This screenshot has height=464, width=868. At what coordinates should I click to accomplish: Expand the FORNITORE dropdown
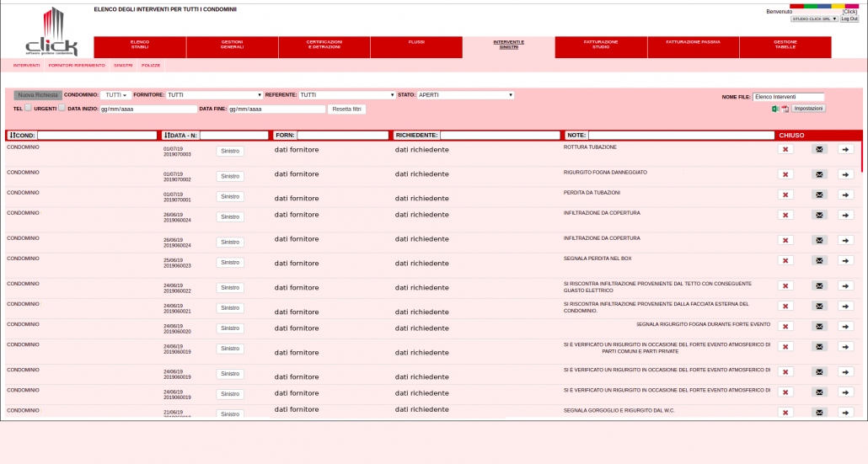(x=214, y=95)
